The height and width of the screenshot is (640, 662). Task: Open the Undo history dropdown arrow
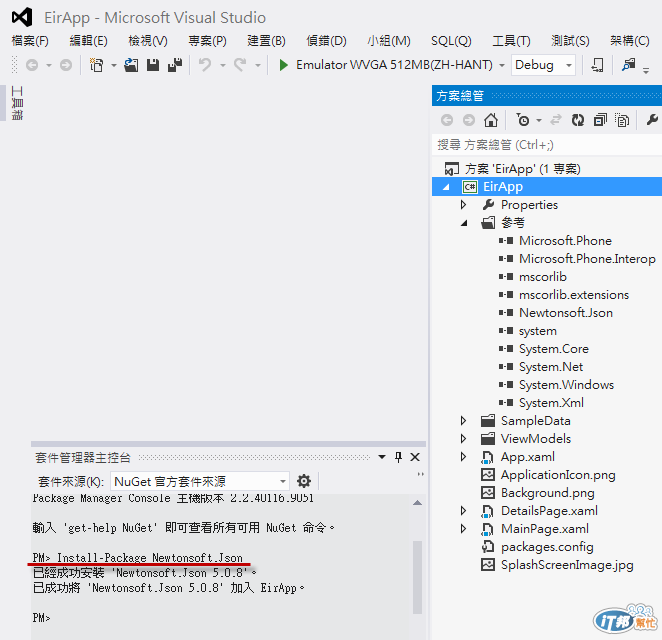[223, 65]
